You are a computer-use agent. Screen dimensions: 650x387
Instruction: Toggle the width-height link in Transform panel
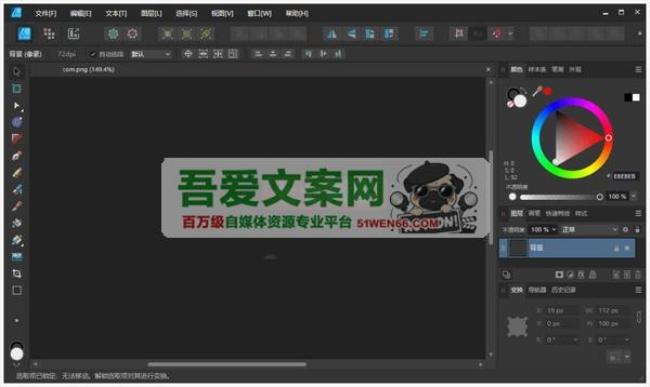(x=639, y=317)
